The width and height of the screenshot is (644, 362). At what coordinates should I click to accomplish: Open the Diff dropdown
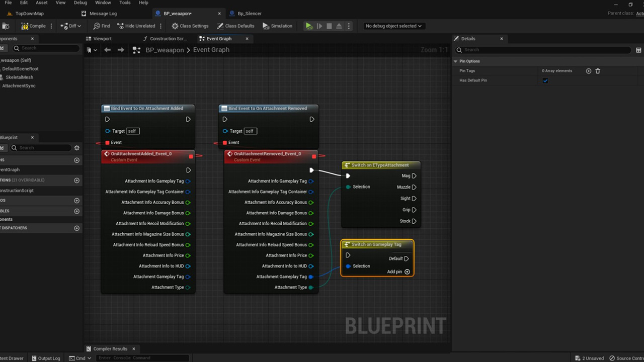coord(71,26)
